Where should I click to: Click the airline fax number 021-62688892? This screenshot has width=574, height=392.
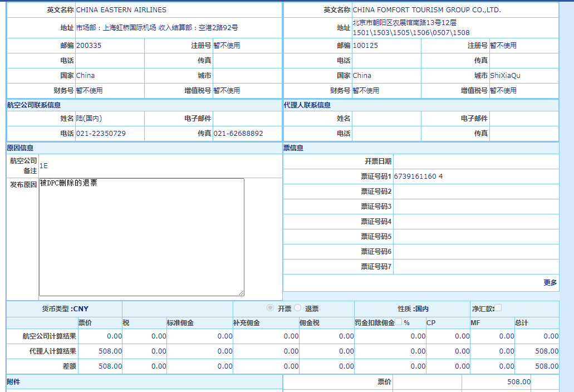point(238,134)
